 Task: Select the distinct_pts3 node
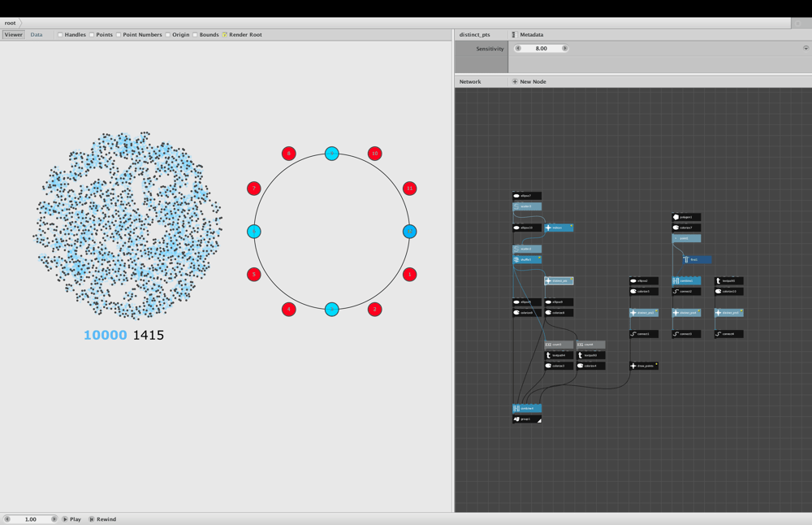[x=644, y=313]
